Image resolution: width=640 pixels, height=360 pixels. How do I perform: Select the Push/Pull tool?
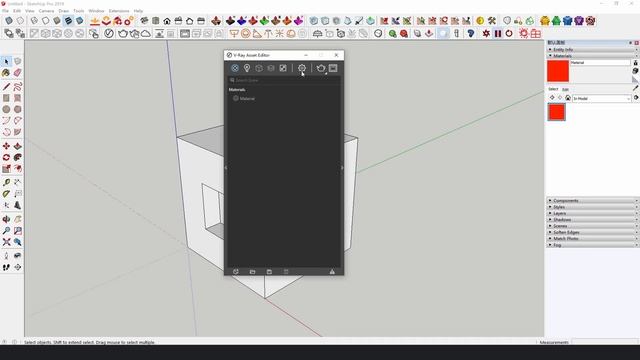tap(18, 146)
